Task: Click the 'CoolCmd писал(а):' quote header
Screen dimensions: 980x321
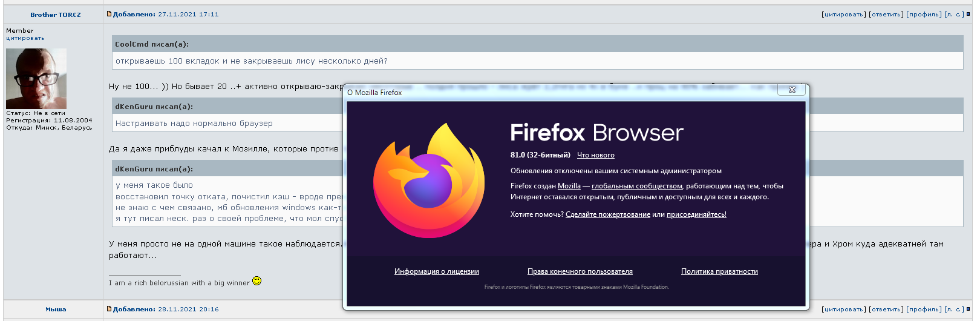Action: click(152, 44)
